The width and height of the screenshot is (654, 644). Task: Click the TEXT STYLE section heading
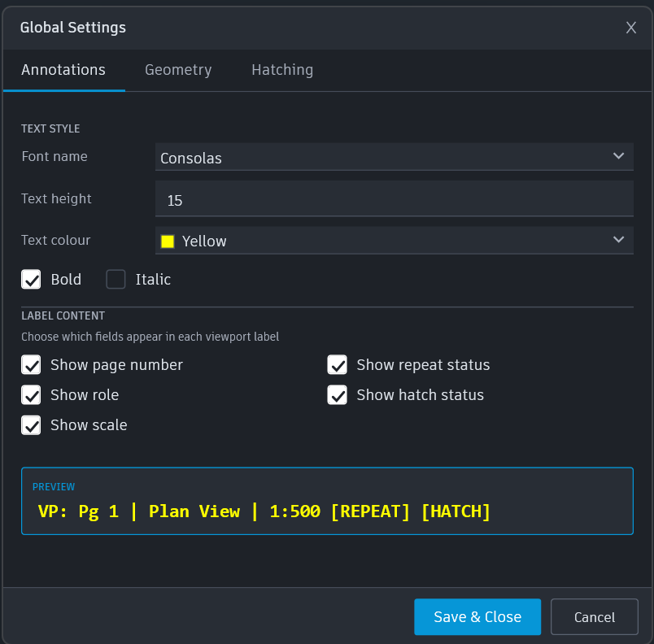(x=50, y=128)
